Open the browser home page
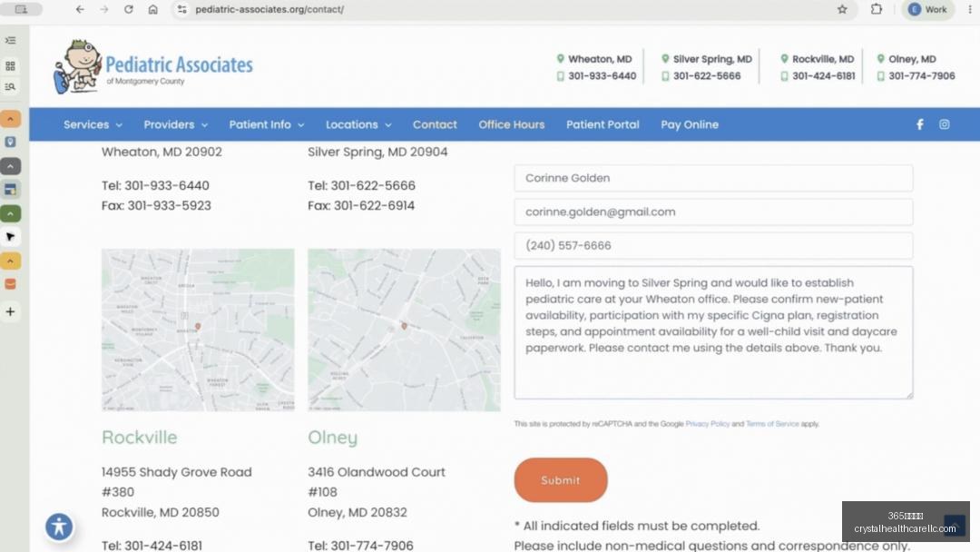Screen dimensions: 980x552 click(x=153, y=9)
